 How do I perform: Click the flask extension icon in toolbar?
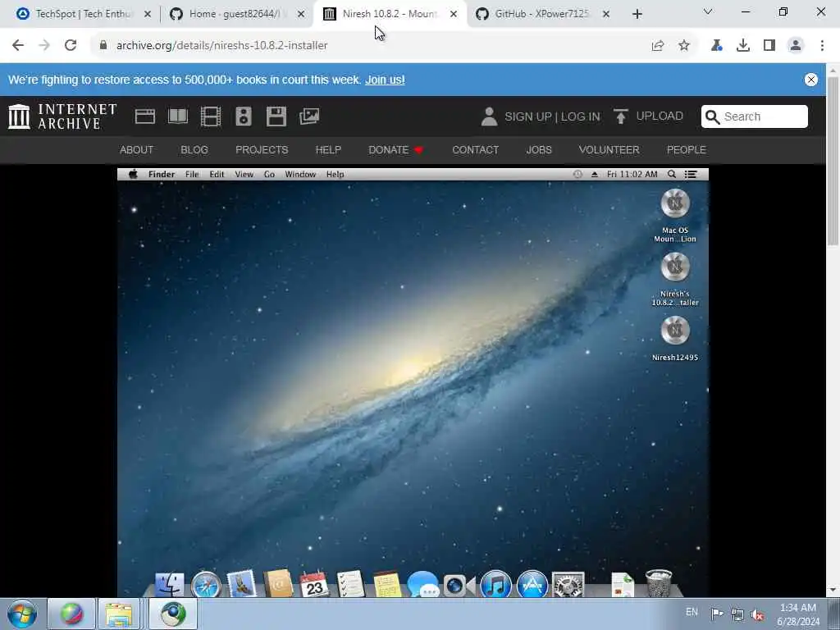(716, 46)
